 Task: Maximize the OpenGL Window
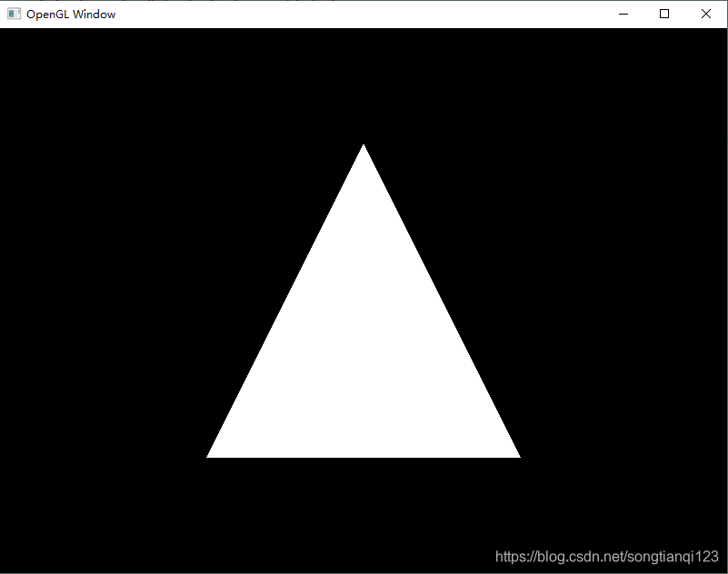point(664,14)
